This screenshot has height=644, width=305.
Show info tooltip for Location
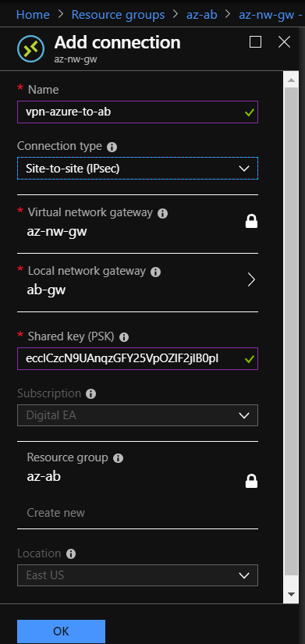(71, 554)
